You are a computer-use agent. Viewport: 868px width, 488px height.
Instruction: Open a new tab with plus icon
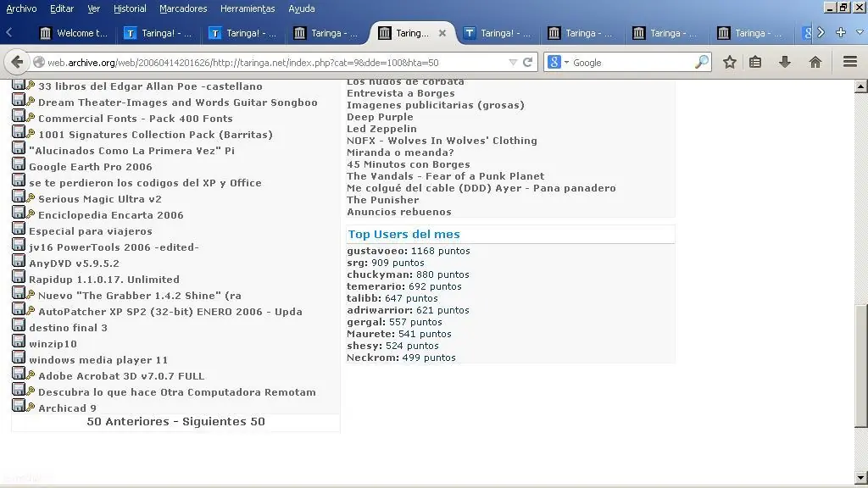[x=840, y=33]
